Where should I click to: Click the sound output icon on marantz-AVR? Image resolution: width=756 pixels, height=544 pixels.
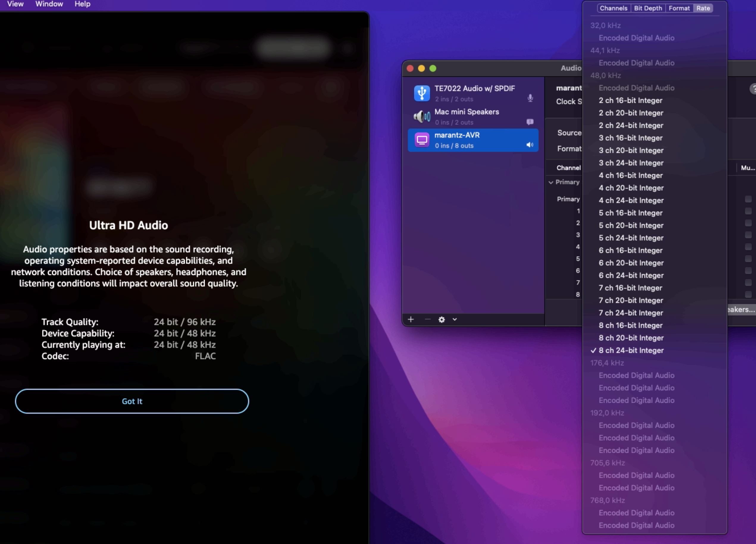coord(530,145)
